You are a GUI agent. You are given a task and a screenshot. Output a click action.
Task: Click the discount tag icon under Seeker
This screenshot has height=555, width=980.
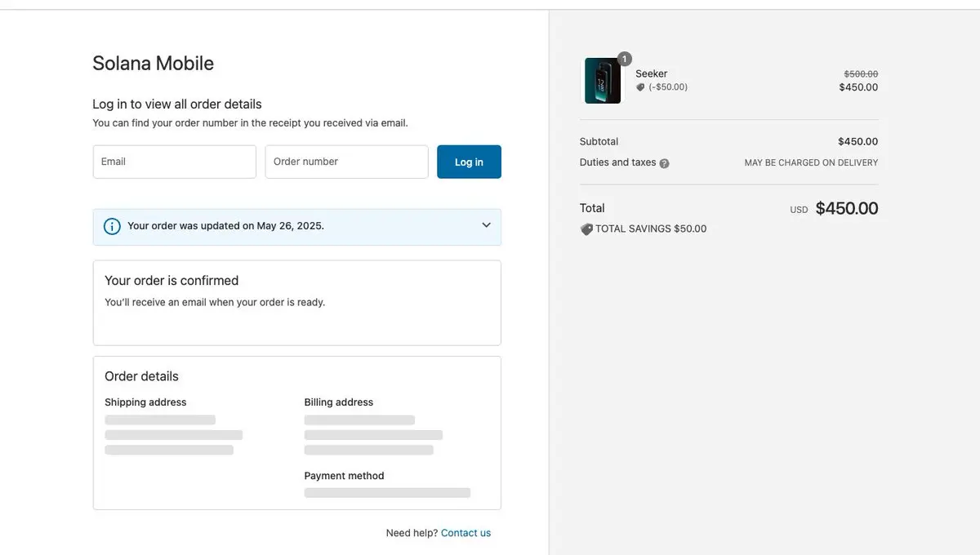tap(640, 87)
